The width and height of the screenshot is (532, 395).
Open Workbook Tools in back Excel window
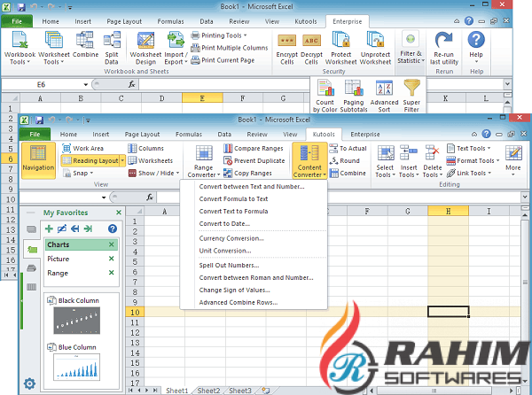pos(20,48)
